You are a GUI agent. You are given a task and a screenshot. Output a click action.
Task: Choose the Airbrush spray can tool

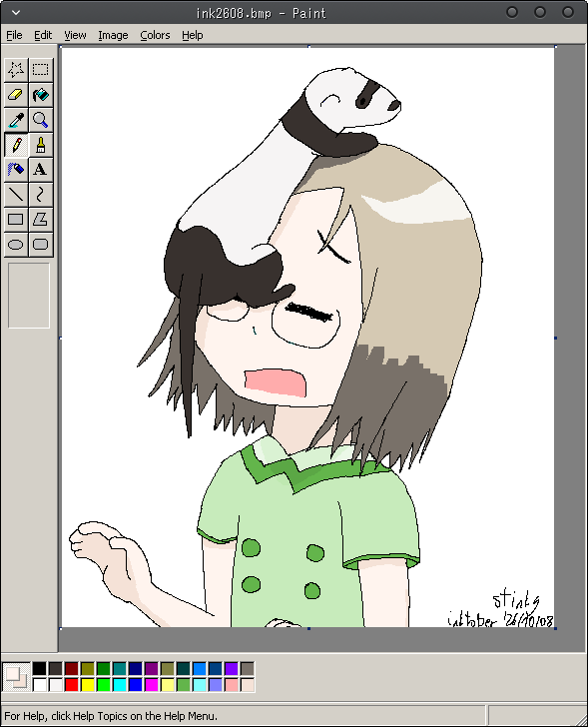point(16,169)
